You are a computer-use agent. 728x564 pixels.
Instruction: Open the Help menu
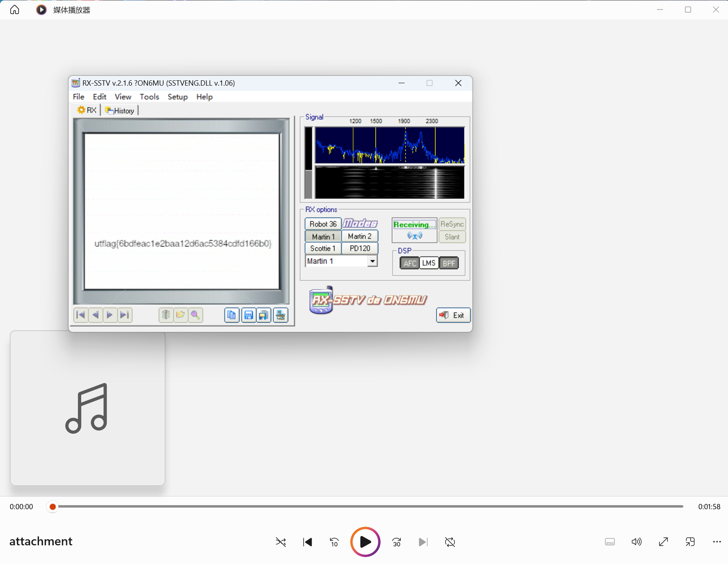tap(205, 97)
